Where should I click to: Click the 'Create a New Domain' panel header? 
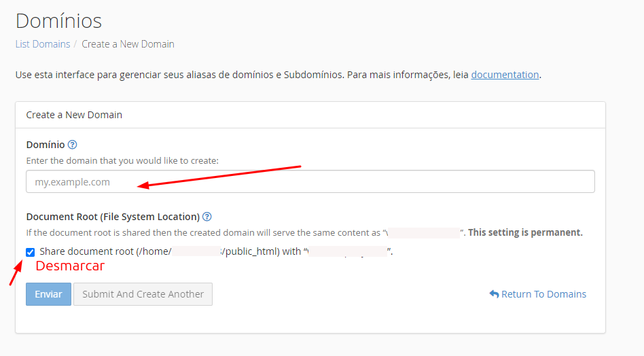[74, 115]
